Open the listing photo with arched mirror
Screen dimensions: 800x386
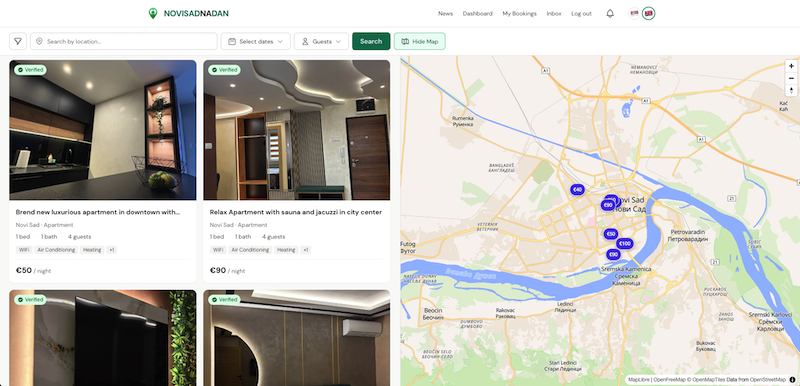(296, 338)
